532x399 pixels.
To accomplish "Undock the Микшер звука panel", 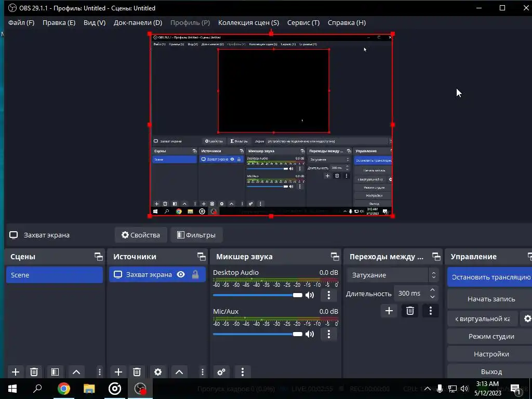I will tap(335, 257).
